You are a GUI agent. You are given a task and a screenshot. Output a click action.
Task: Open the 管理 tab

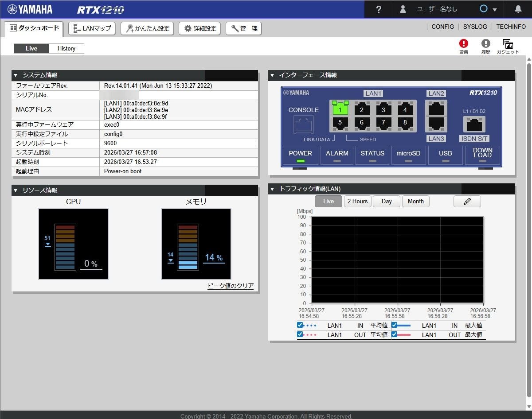coord(244,28)
